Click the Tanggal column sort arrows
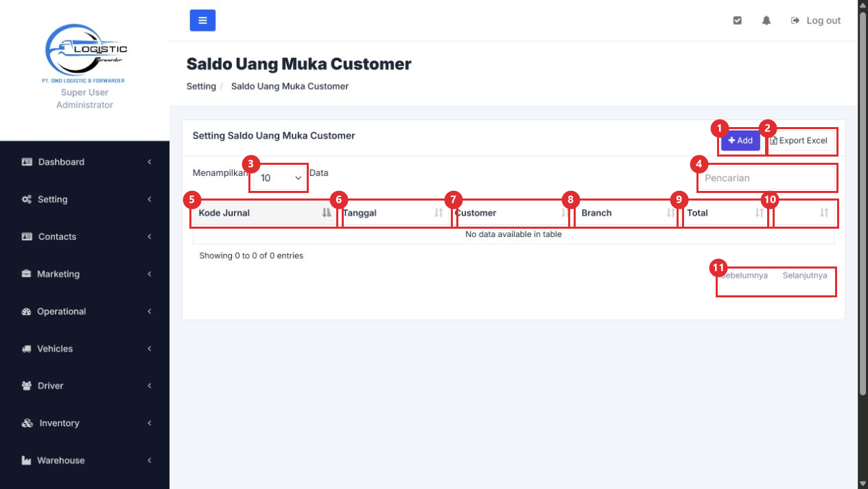The image size is (868, 489). 438,213
